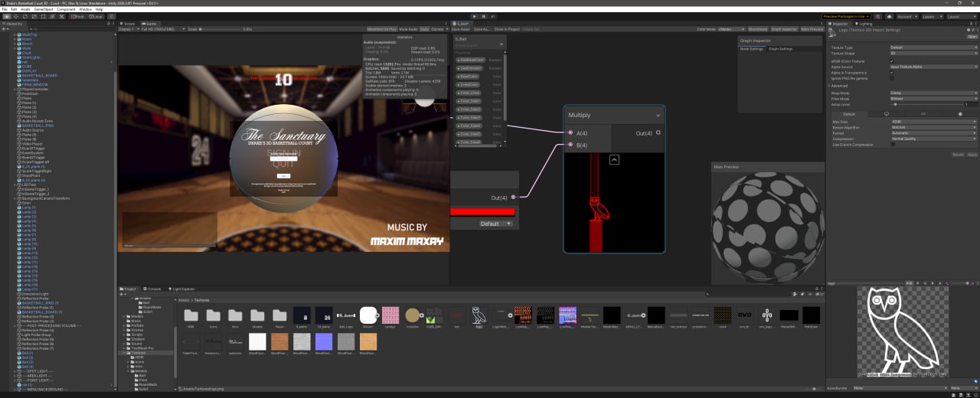Select the combined Transform tool
The width and height of the screenshot is (980, 398).
tap(53, 16)
